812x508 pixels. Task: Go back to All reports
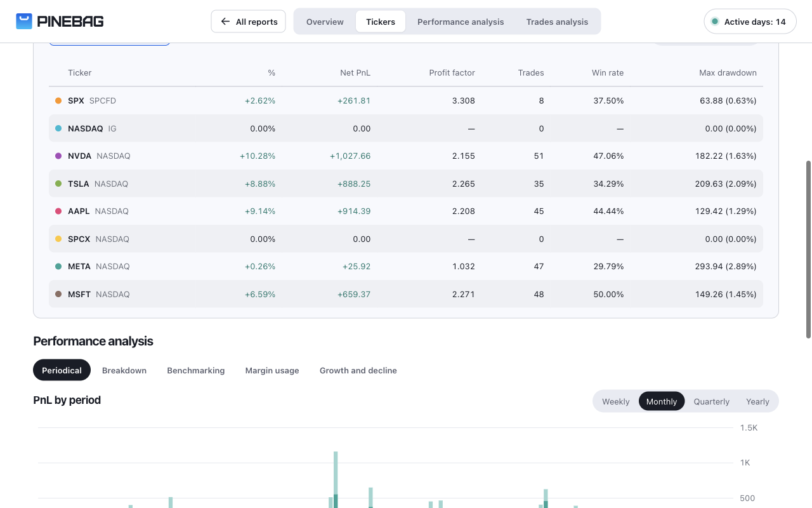[249, 22]
